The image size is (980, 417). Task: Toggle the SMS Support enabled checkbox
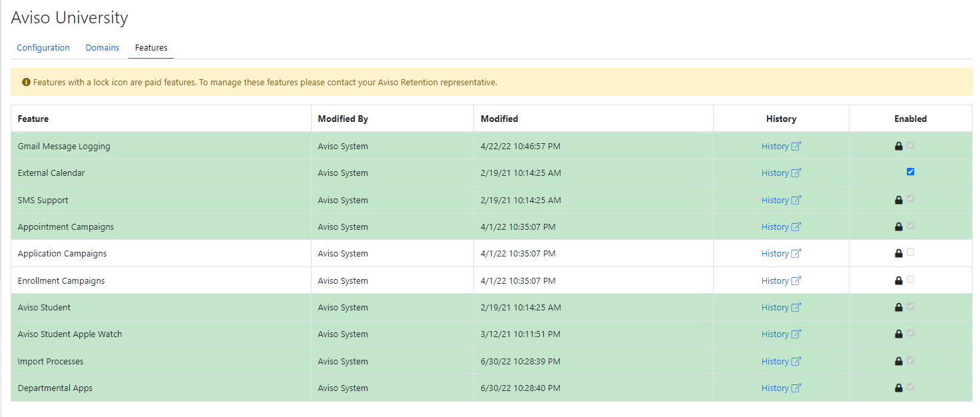[910, 199]
